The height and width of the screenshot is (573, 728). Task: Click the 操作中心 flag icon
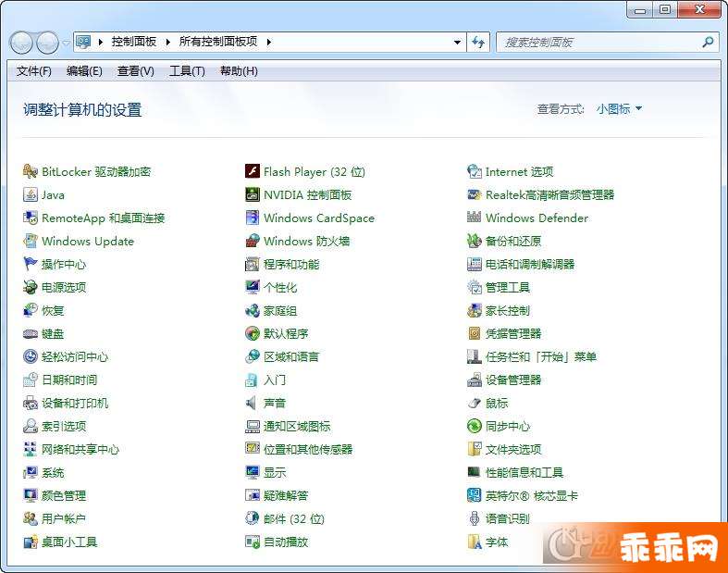pos(31,264)
